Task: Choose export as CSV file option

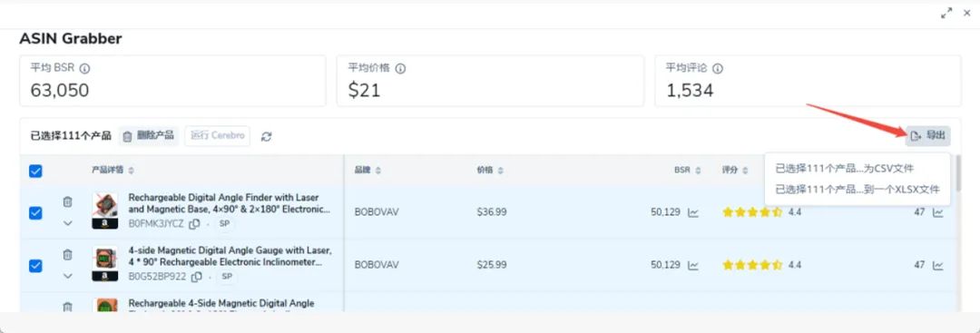Action: [844, 169]
